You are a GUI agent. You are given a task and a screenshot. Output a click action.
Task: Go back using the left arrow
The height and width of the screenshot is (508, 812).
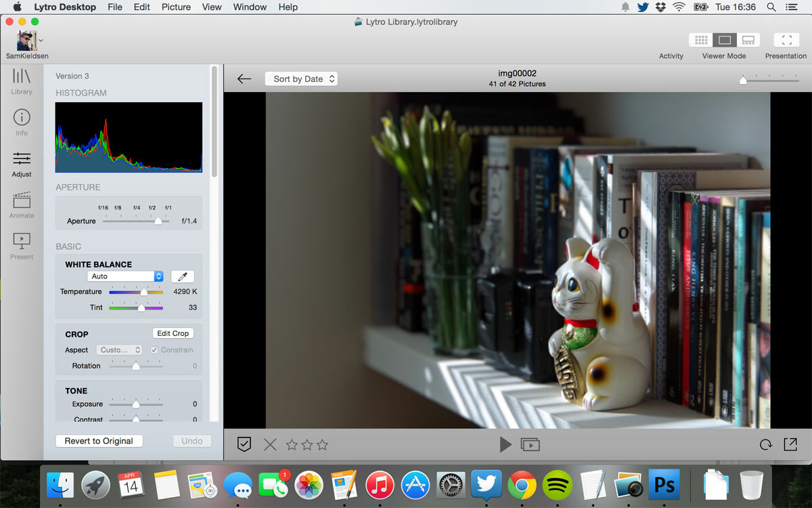tap(244, 79)
